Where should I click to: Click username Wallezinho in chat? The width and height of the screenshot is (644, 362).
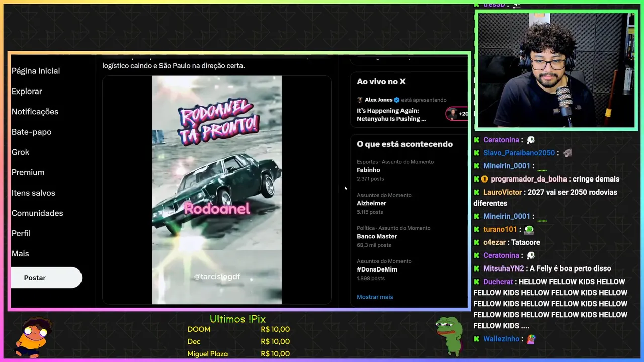[501, 339]
